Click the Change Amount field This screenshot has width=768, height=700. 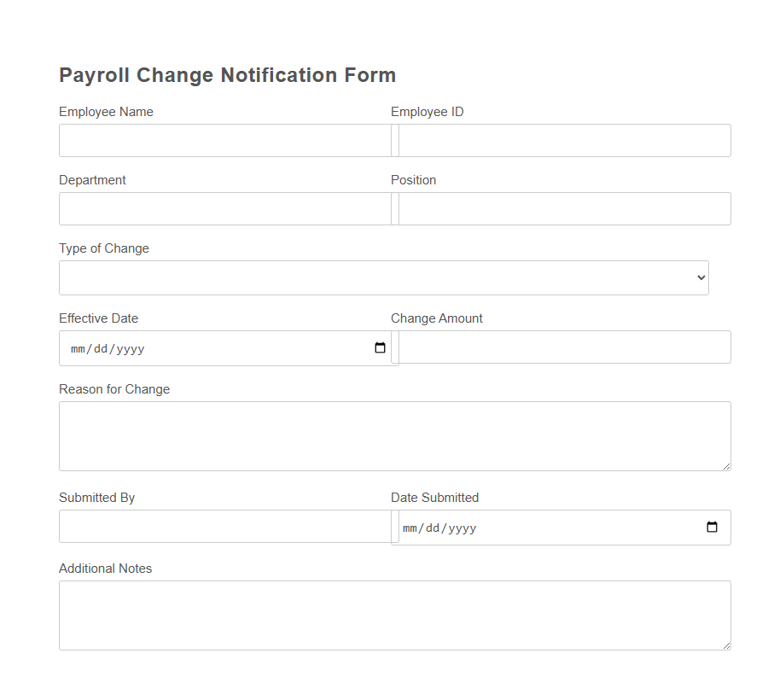click(x=563, y=347)
